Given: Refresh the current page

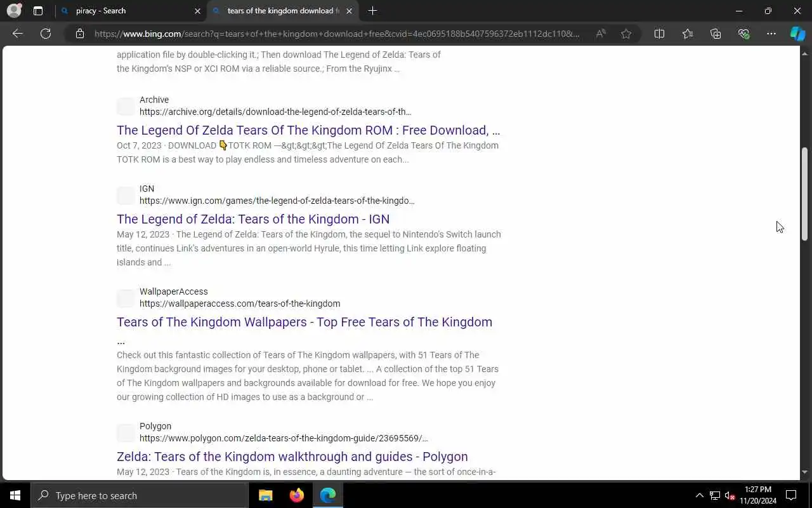Looking at the screenshot, I should (x=46, y=34).
